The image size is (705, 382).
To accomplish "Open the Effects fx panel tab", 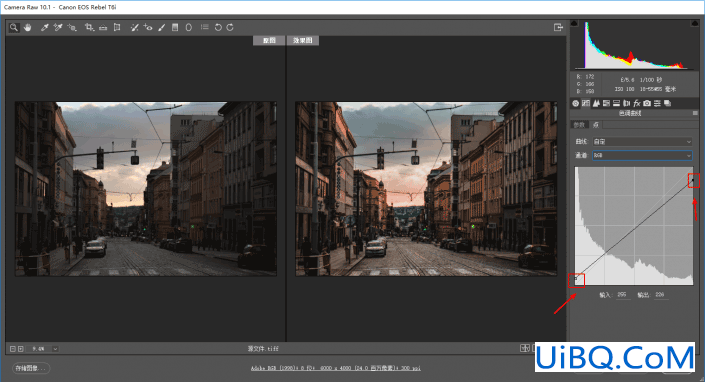I will [637, 103].
